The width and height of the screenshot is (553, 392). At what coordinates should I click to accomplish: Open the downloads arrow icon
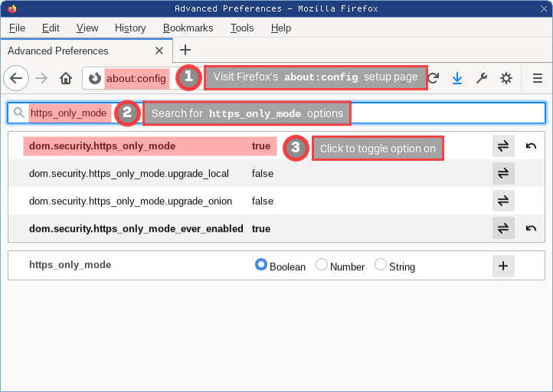coord(457,78)
